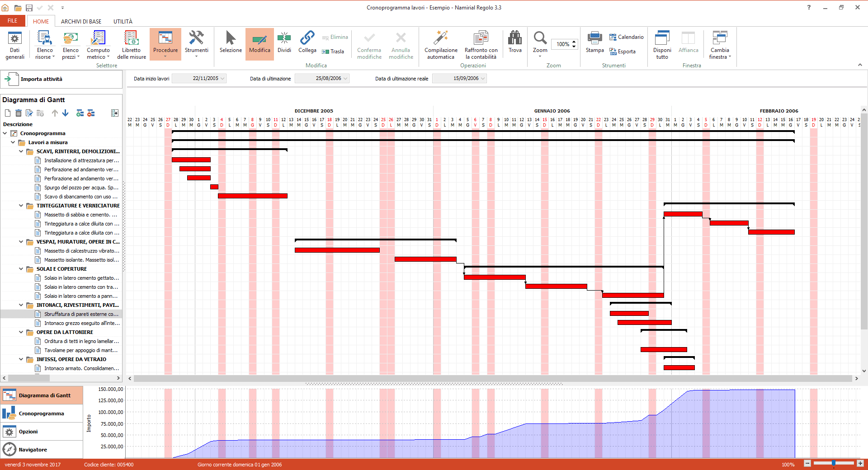Toggle the Modifica edit mode

pyautogui.click(x=259, y=42)
